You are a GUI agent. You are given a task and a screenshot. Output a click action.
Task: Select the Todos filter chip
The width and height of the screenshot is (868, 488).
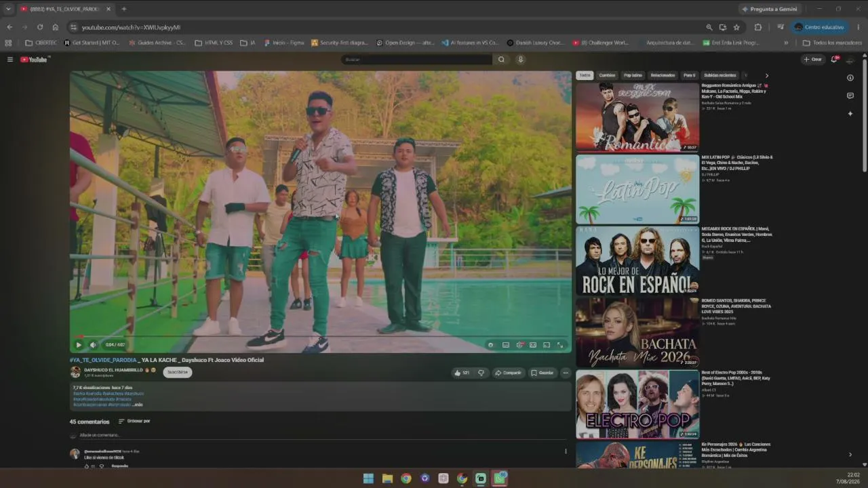[x=585, y=75]
